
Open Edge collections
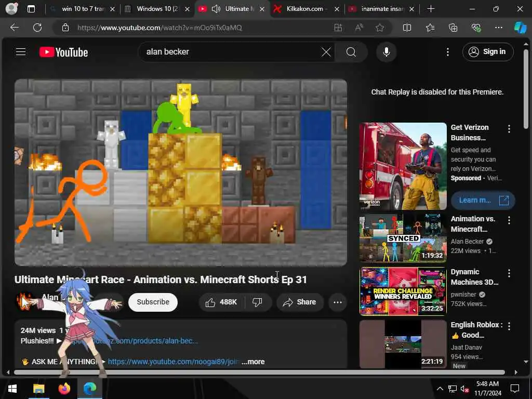pos(453,28)
